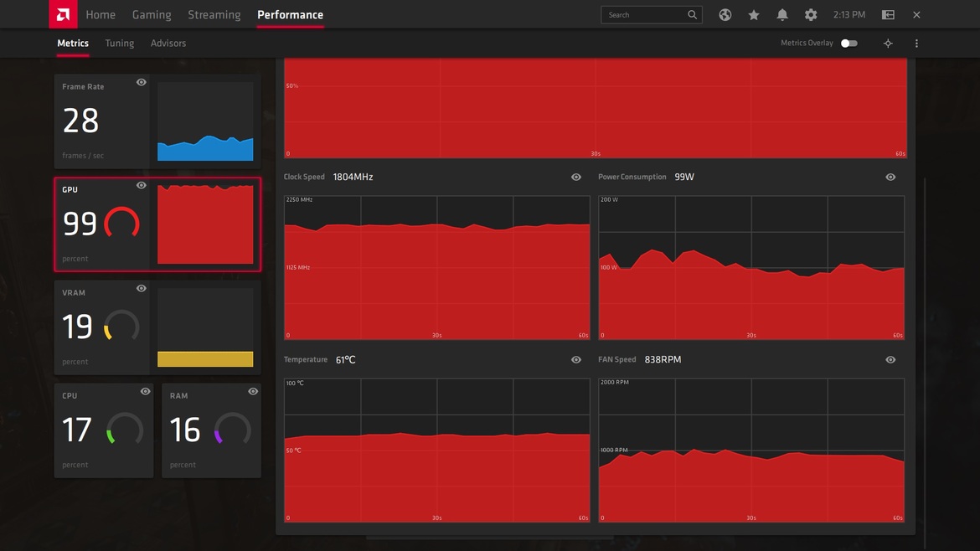Viewport: 980px width, 551px height.
Task: Toggle FAN Speed graph visibility eye
Action: 890,360
